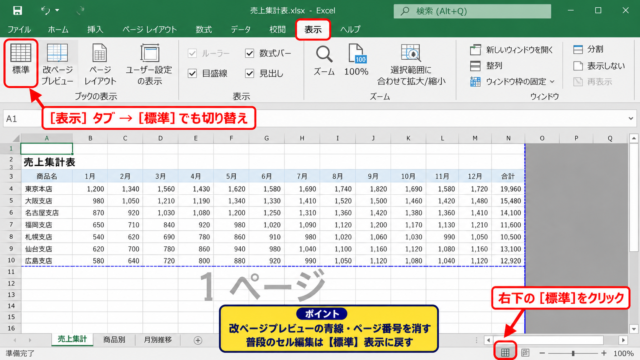640x360 pixels.
Task: Click the zoom slider handle
Action: point(573,353)
